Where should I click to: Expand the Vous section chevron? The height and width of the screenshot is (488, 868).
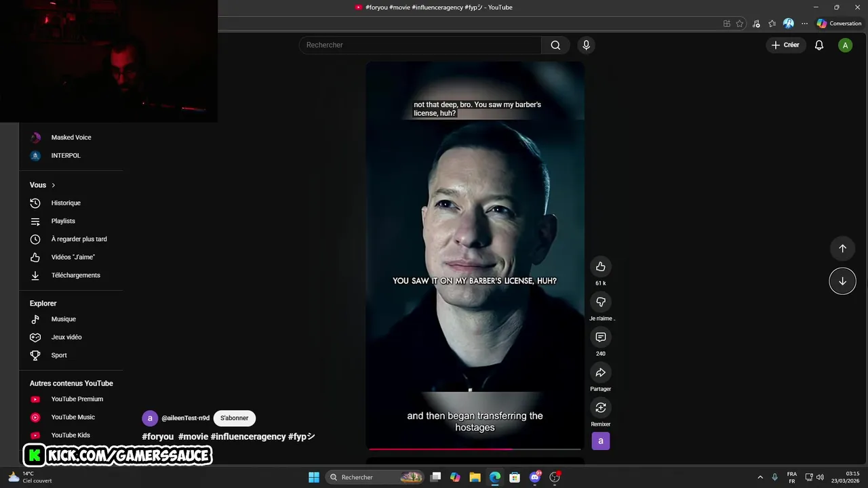pyautogui.click(x=54, y=185)
